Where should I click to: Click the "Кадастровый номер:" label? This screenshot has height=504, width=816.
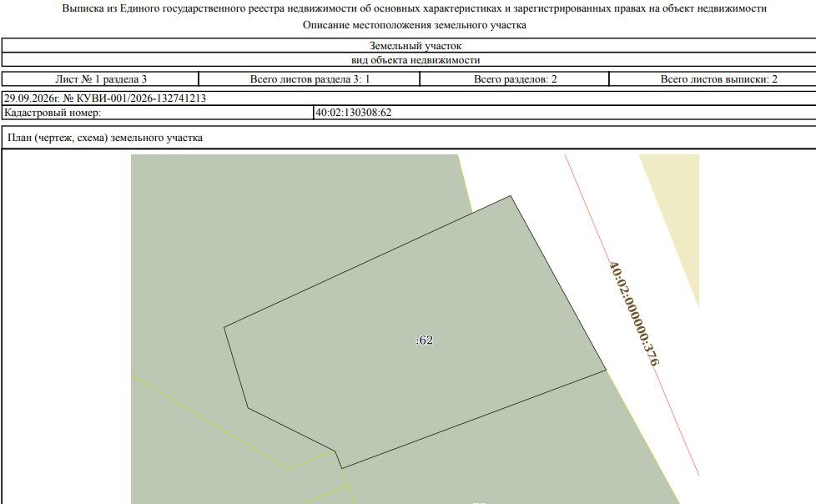coord(53,113)
